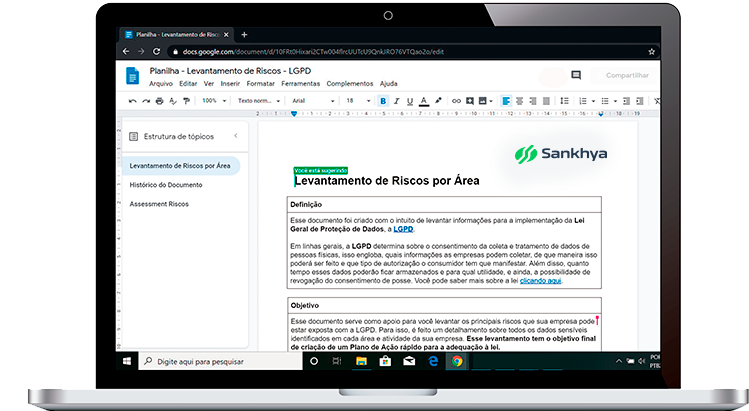Viewport: 749px width, 411px height.
Task: Open the Windows Start menu
Action: click(127, 361)
